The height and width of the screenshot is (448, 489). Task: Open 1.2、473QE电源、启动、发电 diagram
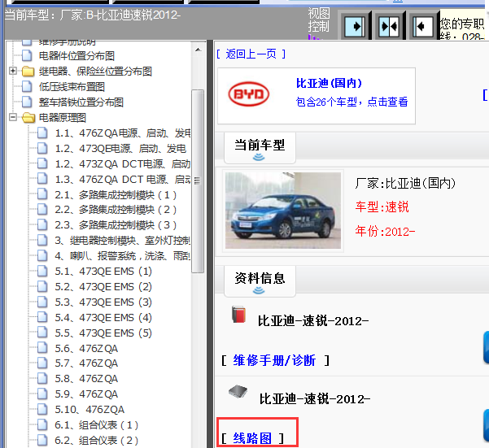tap(120, 149)
